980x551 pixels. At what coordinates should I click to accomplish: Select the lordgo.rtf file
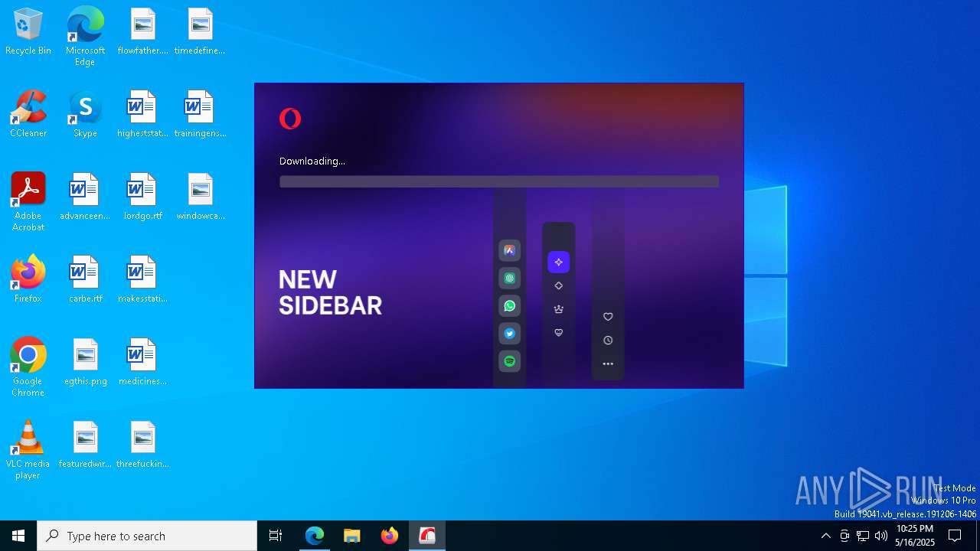142,197
